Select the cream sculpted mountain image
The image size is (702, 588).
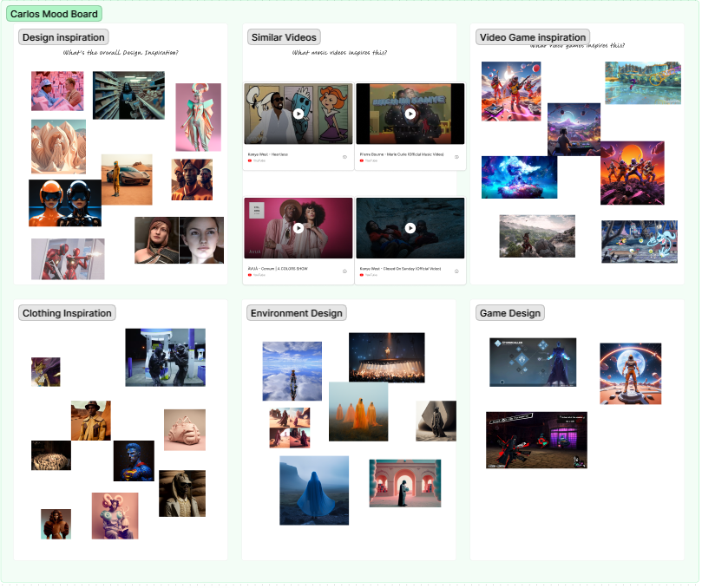[x=59, y=147]
